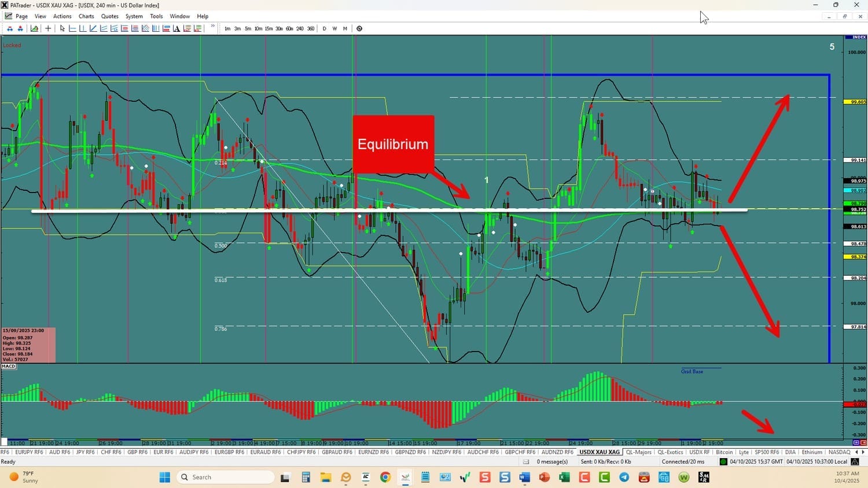Switch to the SP500 RF6 tab
The image size is (868, 488).
coord(767,452)
